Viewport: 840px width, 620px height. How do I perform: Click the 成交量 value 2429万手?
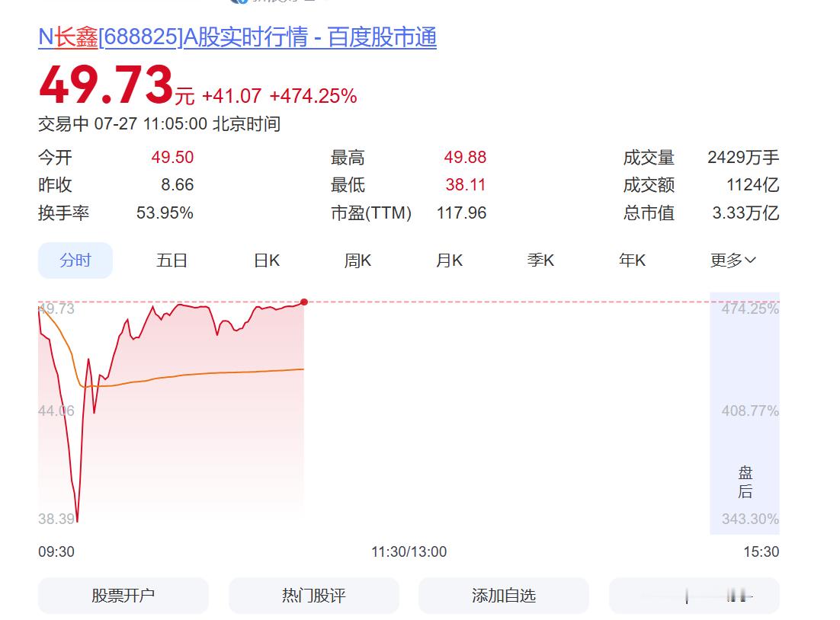743,158
